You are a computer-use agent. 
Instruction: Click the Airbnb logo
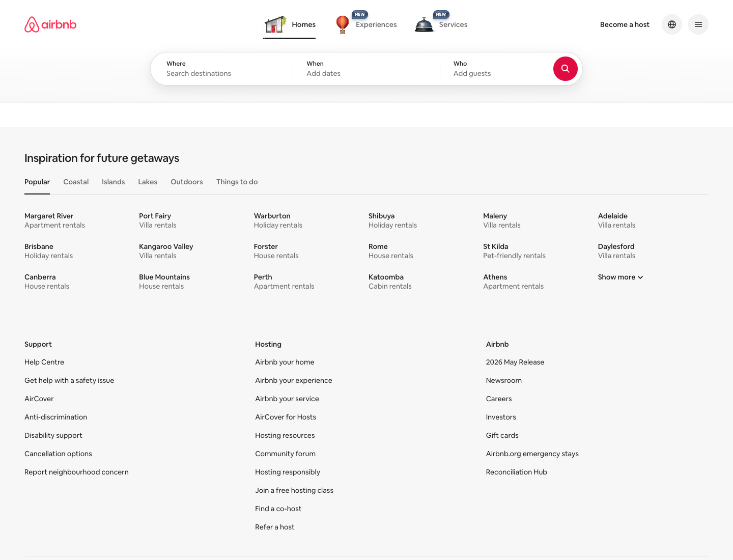tap(50, 24)
